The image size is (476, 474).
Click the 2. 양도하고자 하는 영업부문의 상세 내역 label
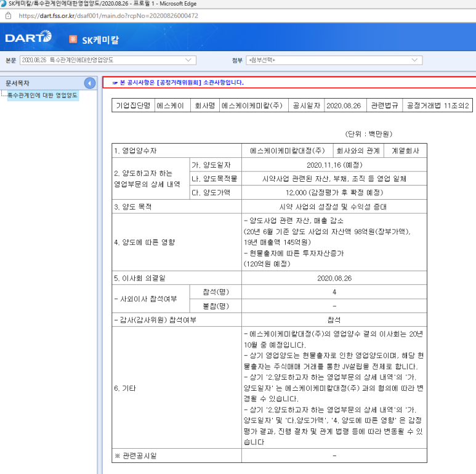coord(147,179)
